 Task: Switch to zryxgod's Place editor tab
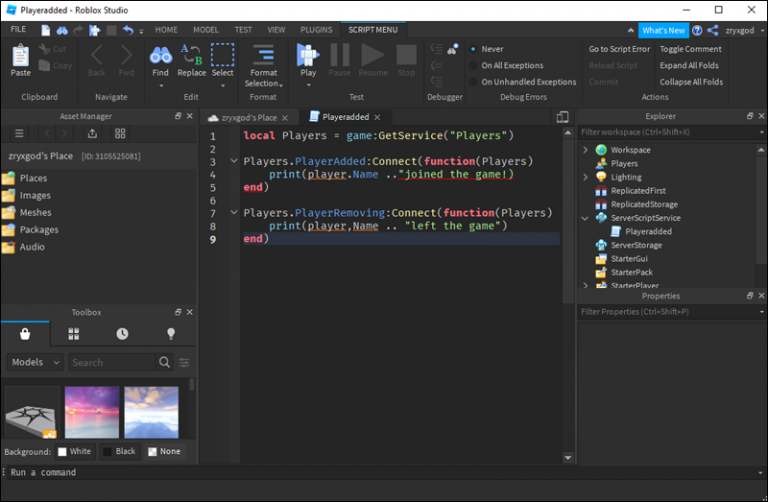point(248,117)
